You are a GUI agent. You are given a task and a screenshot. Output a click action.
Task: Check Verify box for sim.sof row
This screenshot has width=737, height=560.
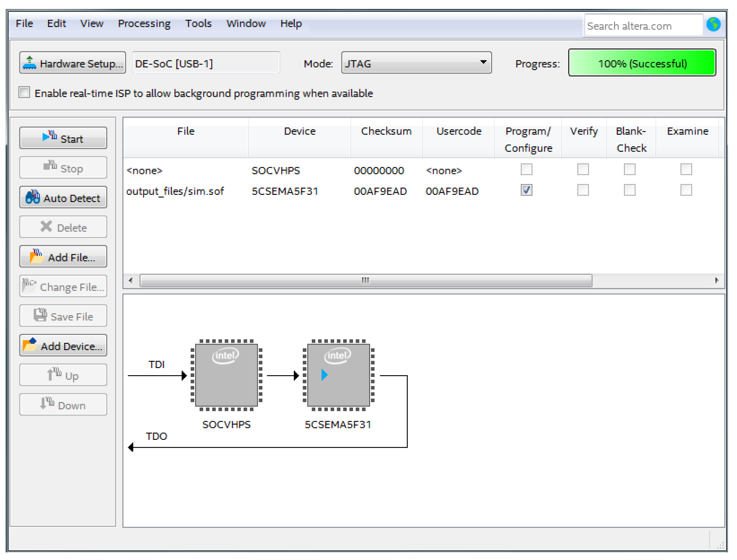tap(583, 190)
